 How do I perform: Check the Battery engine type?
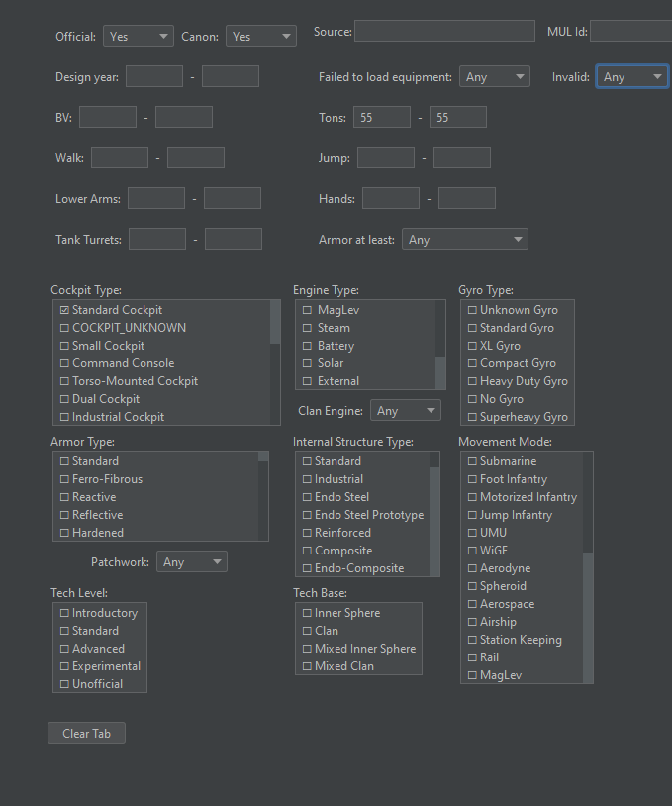click(307, 346)
